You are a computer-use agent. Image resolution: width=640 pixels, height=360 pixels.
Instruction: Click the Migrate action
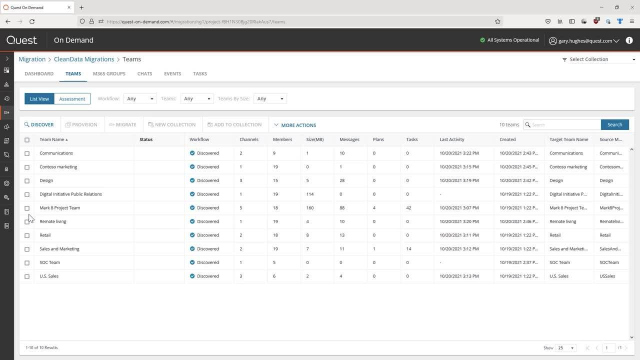(122, 125)
